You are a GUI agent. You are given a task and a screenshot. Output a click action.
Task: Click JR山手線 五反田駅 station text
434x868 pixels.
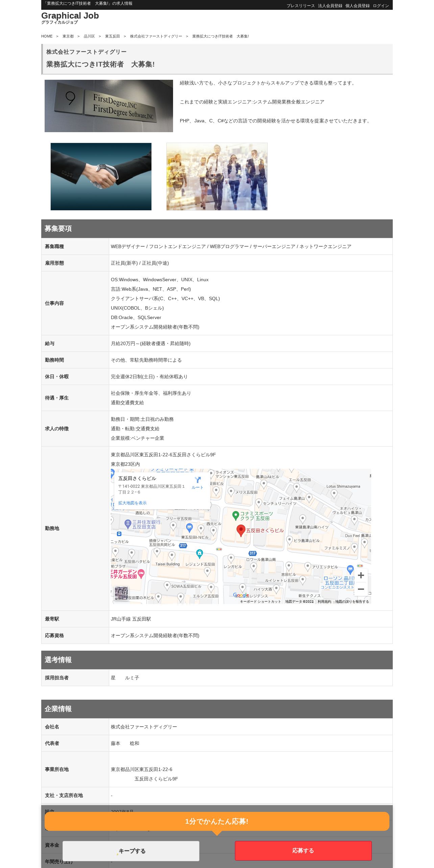pyautogui.click(x=131, y=619)
